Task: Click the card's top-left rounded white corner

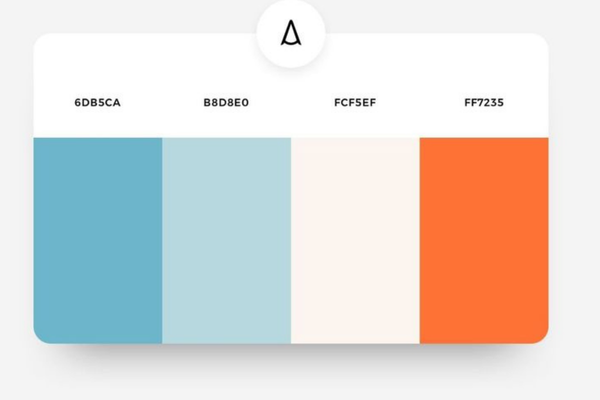Action: 43,43
